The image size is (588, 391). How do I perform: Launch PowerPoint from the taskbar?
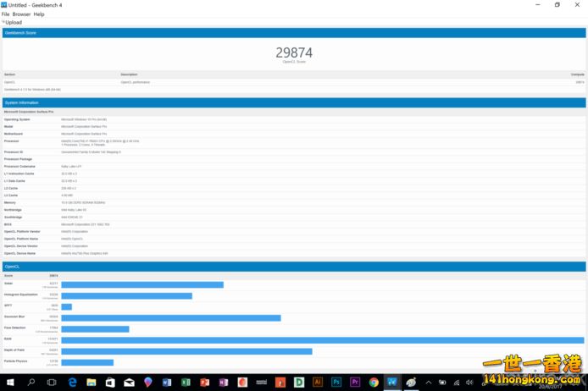[205, 382]
